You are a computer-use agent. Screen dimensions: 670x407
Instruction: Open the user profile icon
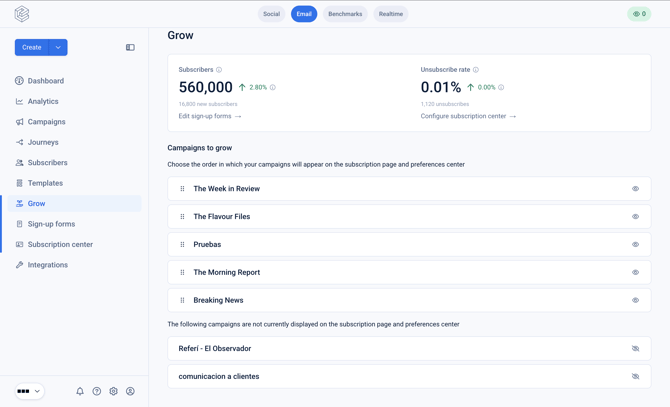pyautogui.click(x=130, y=391)
